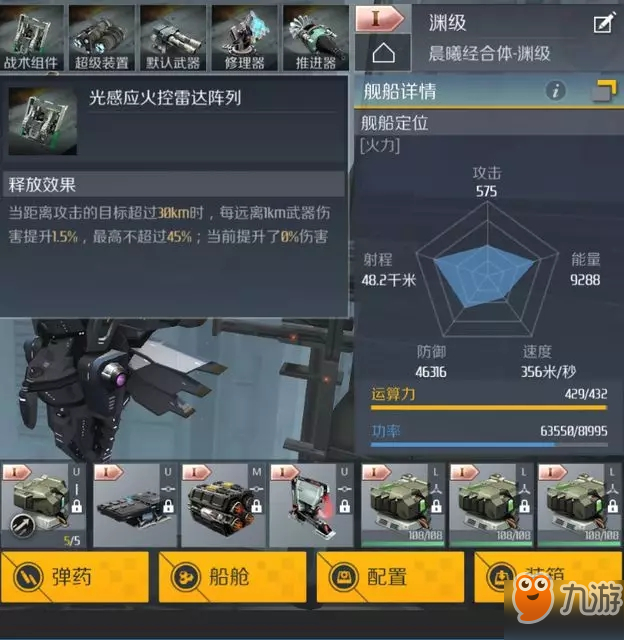Click the 配置 configuration button
This screenshot has width=624, height=640.
[390, 577]
